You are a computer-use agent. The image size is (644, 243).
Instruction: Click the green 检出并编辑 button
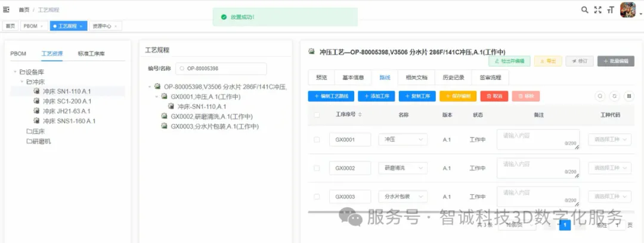pyautogui.click(x=509, y=61)
